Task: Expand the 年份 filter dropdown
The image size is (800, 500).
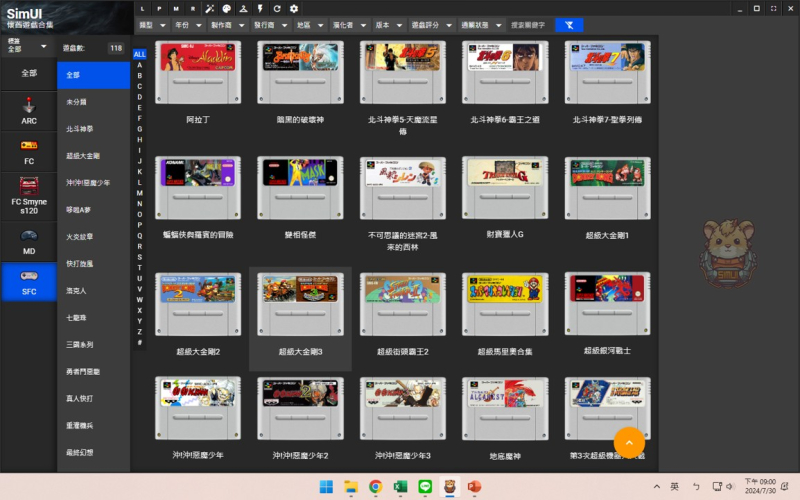Action: (189, 25)
